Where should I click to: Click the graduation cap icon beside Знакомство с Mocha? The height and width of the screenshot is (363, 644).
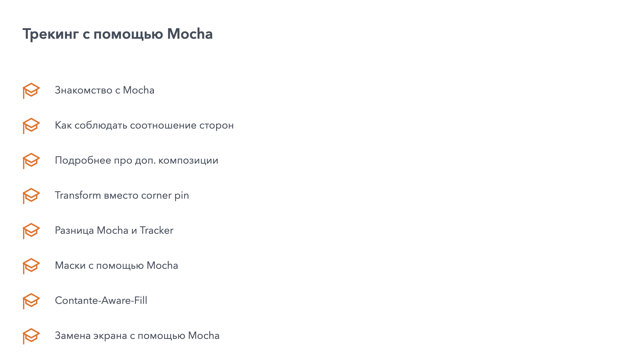(31, 90)
